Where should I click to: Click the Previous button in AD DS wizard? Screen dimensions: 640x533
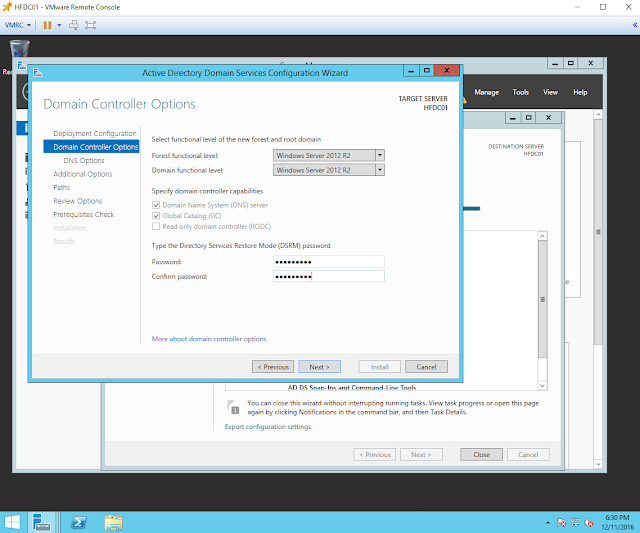click(273, 367)
